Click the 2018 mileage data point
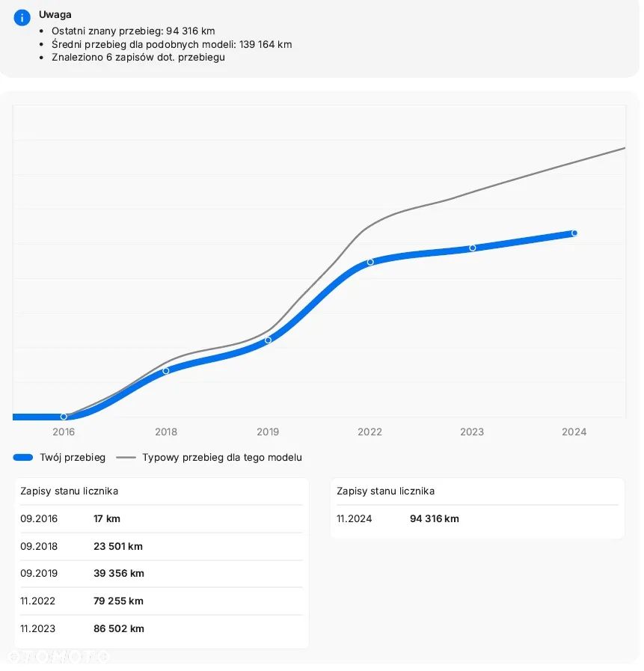 [166, 371]
